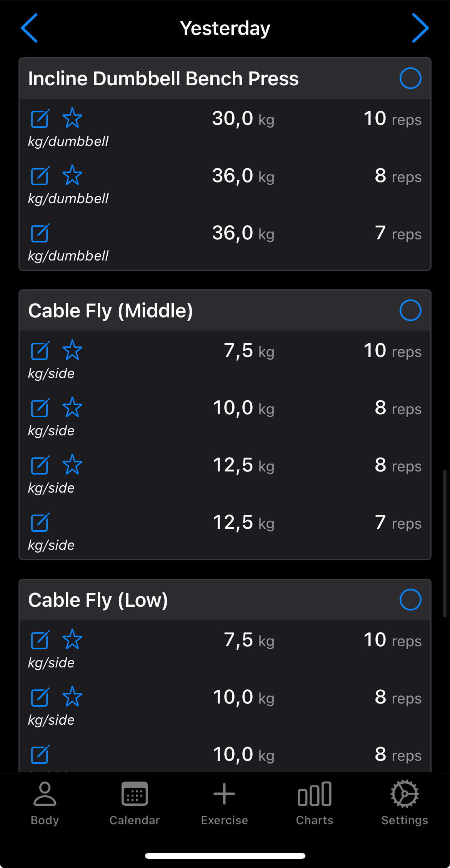Go to next day with right chevron
Viewport: 450px width, 868px height.
pos(420,28)
